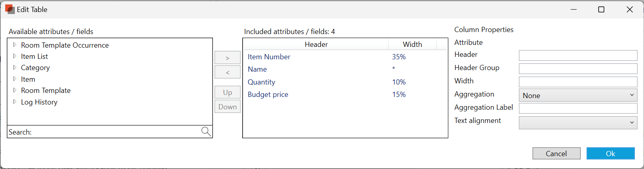
Task: Select the Budget price row
Action: 268,95
